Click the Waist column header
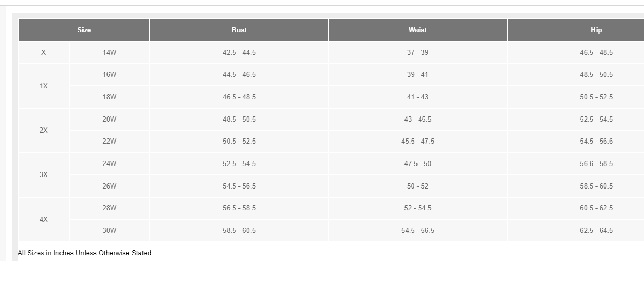Image resolution: width=644 pixels, height=294 pixels. pyautogui.click(x=418, y=30)
